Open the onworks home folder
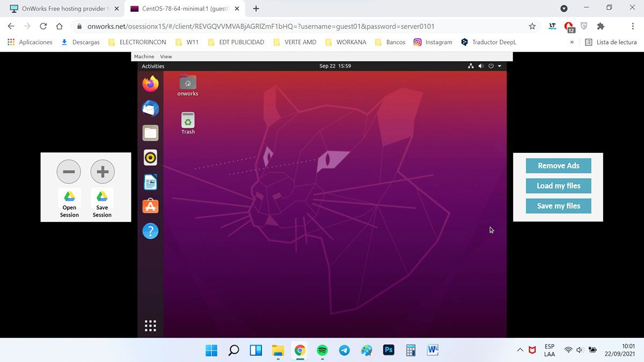This screenshot has width=644, height=362. coord(188,84)
